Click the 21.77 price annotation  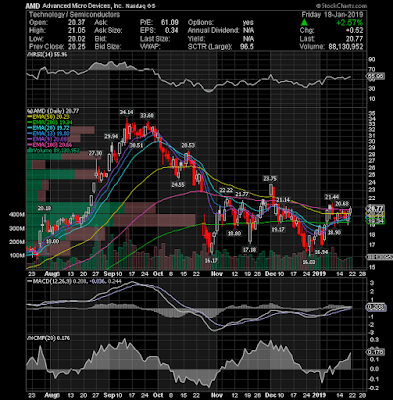tap(242, 194)
